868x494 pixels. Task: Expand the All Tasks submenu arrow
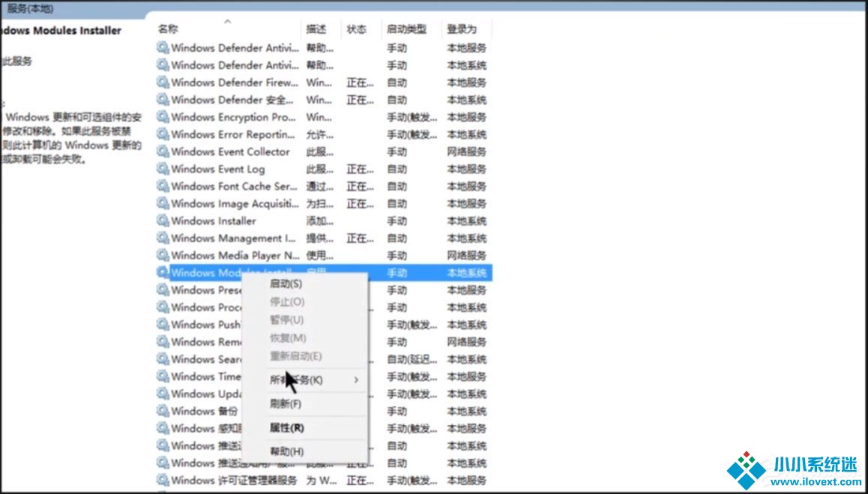coord(356,380)
